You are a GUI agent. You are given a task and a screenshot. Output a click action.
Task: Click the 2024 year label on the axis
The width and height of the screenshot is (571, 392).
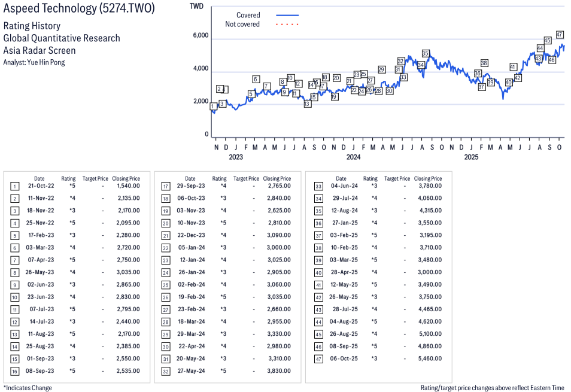(353, 157)
